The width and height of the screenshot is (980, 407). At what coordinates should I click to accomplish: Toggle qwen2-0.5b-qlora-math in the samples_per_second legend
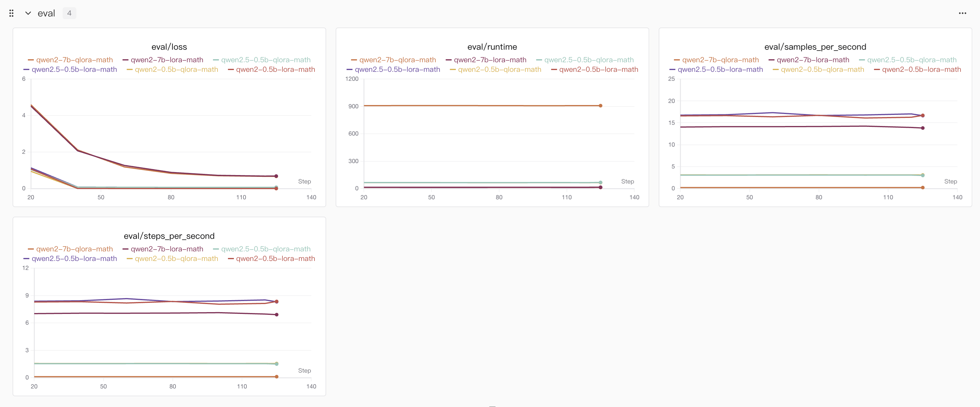(x=822, y=69)
